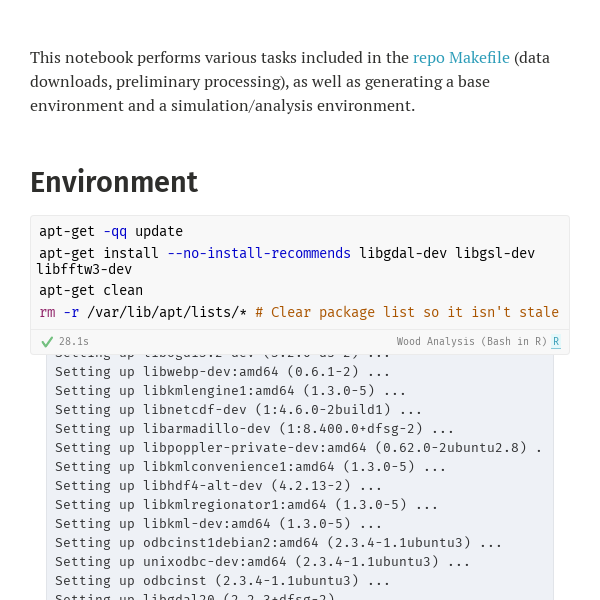The width and height of the screenshot is (600, 600).
Task: Click the libpoppler-private-dev output line
Action: pyautogui.click(x=298, y=448)
